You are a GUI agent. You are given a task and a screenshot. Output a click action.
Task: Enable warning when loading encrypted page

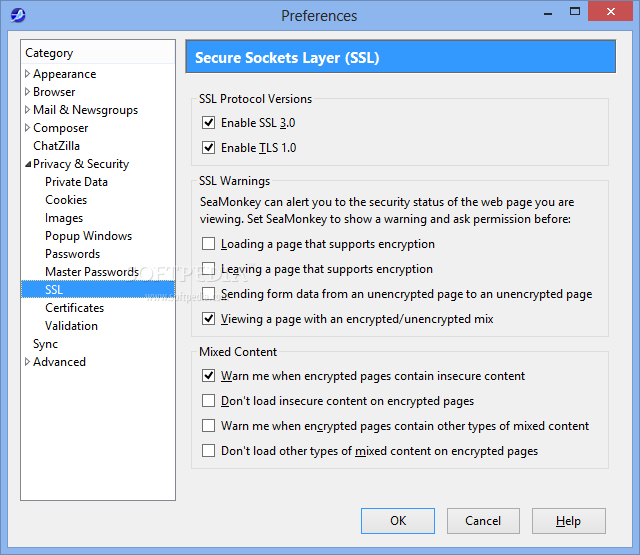tap(209, 244)
